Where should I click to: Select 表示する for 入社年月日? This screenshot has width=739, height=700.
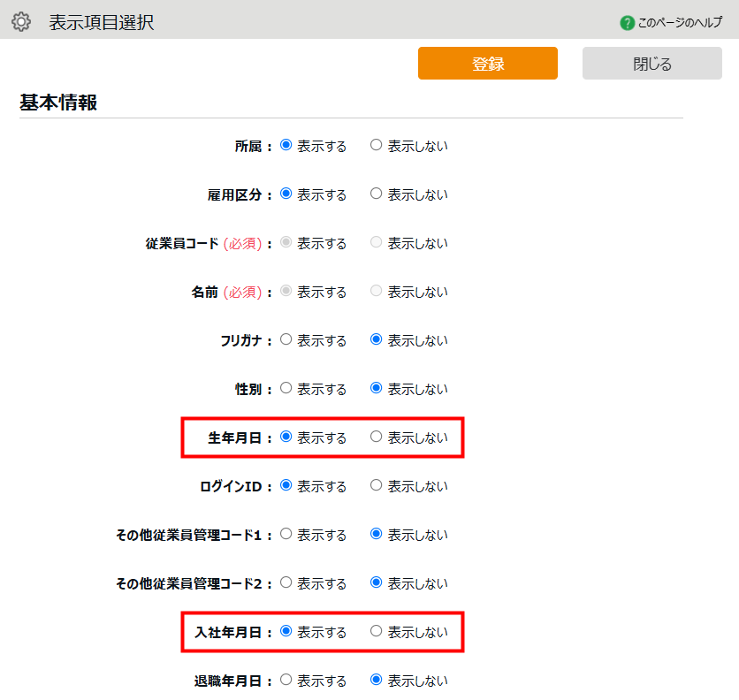[286, 631]
